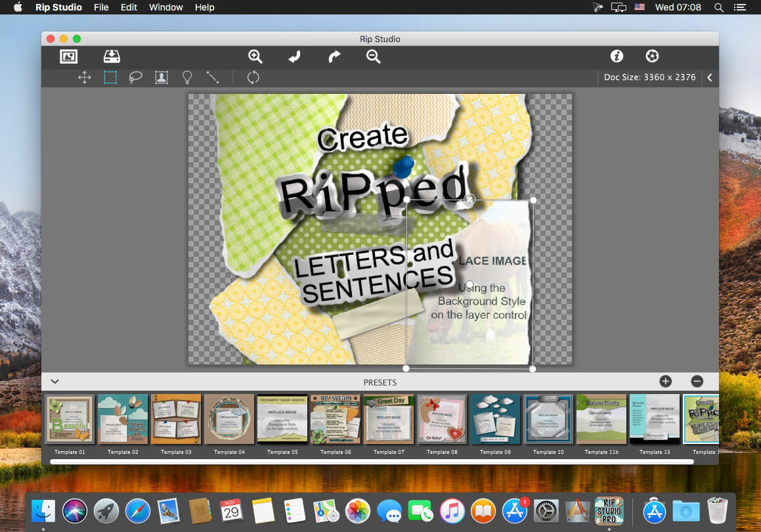Select the rectangular marquee tool
Viewport: 761px width, 532px height.
coord(110,78)
